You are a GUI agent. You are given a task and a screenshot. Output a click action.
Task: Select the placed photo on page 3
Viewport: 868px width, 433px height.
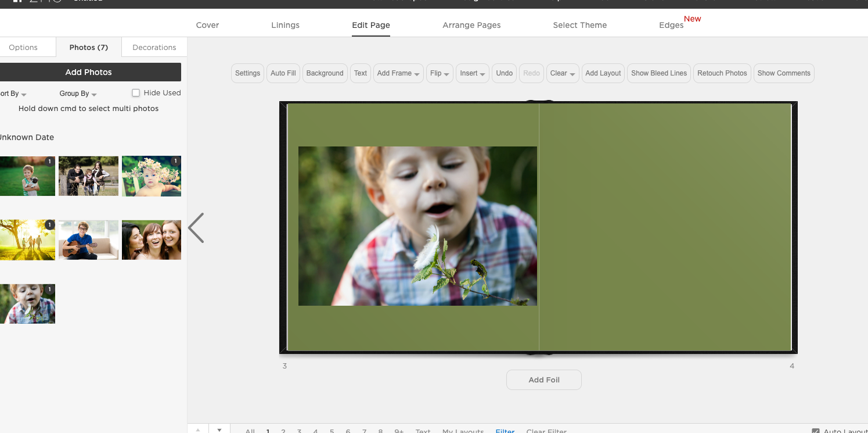(x=417, y=226)
